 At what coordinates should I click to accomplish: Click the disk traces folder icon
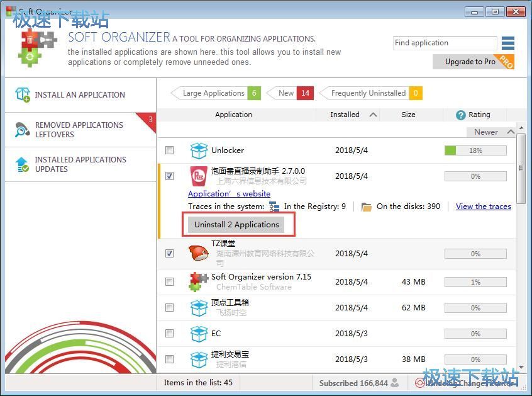point(366,206)
